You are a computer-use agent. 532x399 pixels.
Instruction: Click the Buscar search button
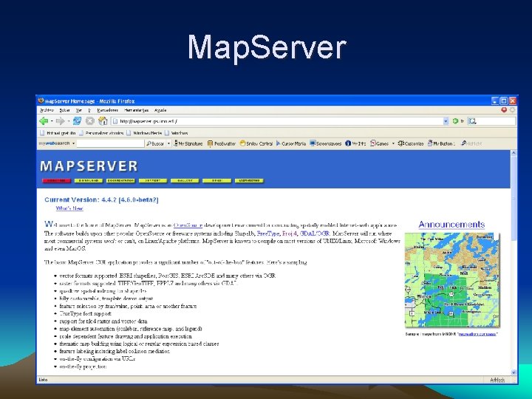pyautogui.click(x=155, y=143)
